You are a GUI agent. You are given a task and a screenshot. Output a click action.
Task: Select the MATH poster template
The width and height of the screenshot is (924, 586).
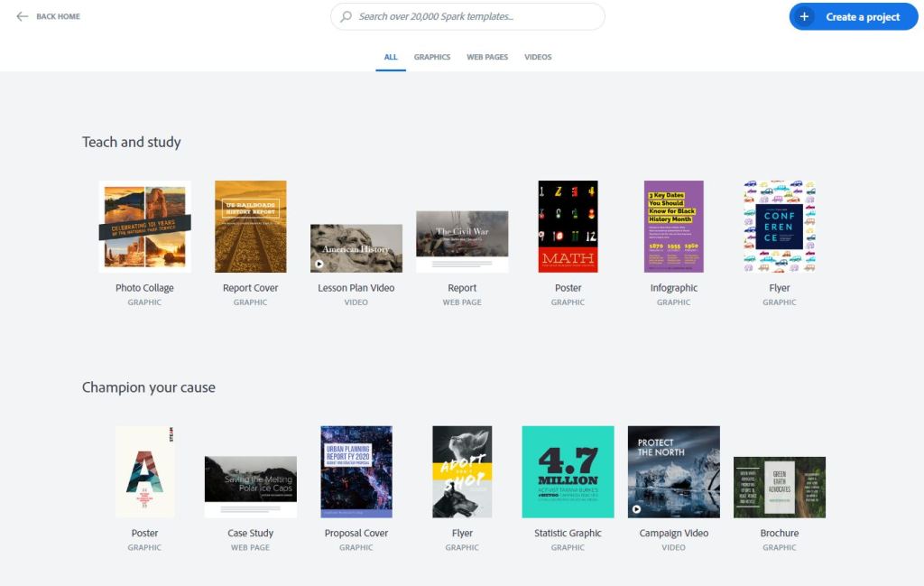(x=568, y=227)
